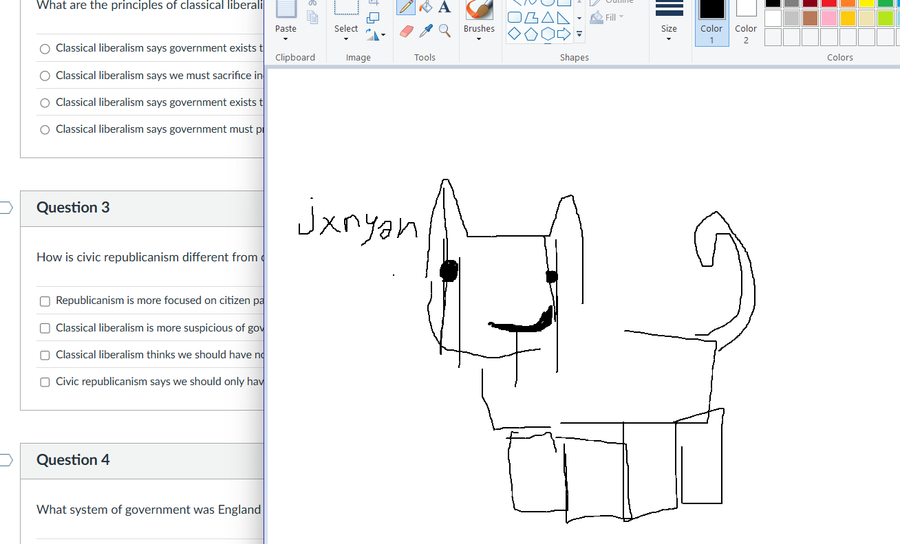Pick the light gray color swatch

(x=792, y=18)
